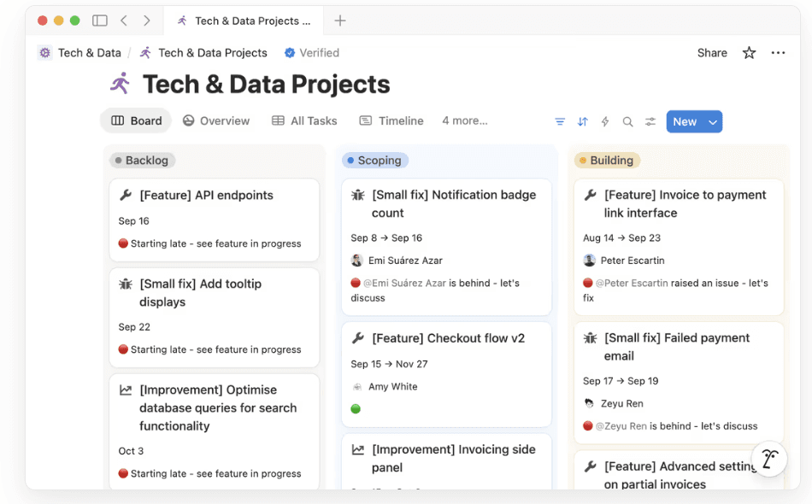The image size is (812, 504).
Task: Click the Share button
Action: [x=712, y=52]
